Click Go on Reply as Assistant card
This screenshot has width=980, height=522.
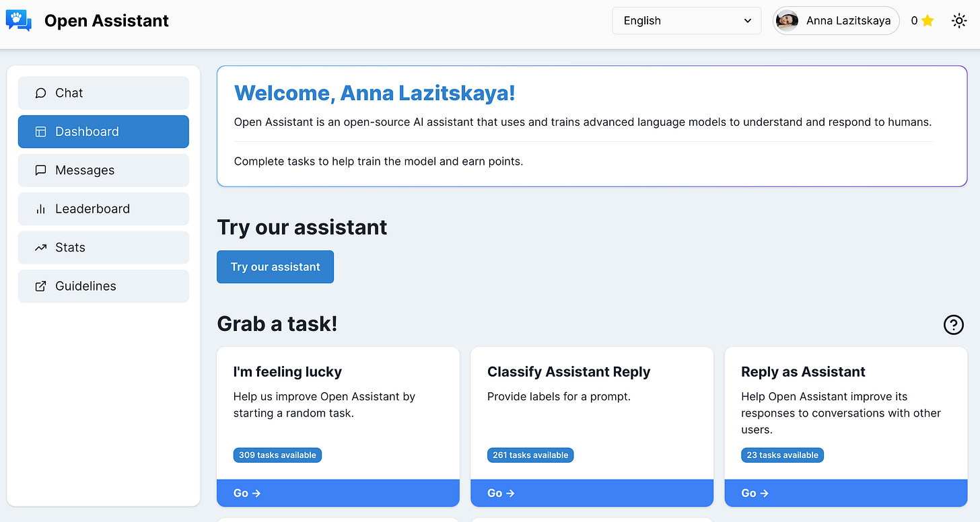pyautogui.click(x=846, y=493)
